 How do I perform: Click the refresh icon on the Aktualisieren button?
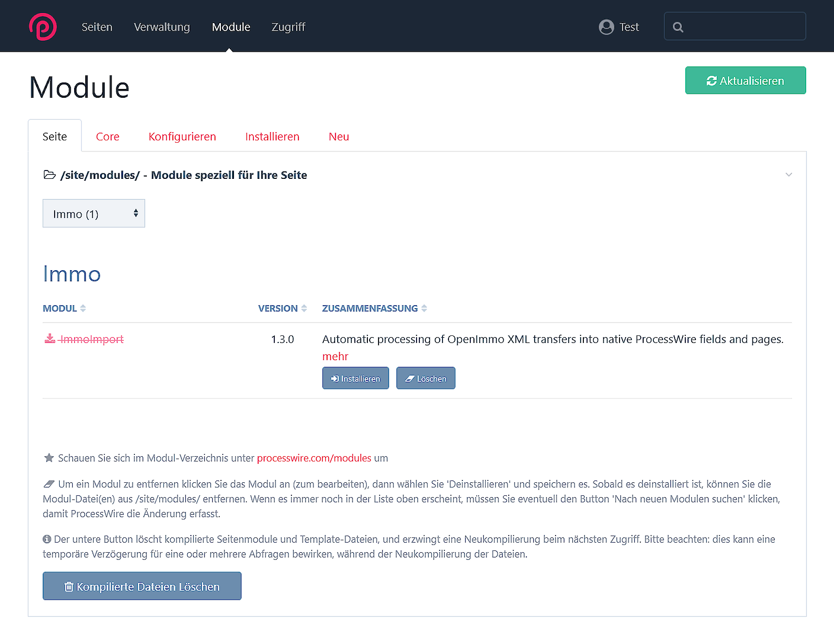click(x=711, y=80)
